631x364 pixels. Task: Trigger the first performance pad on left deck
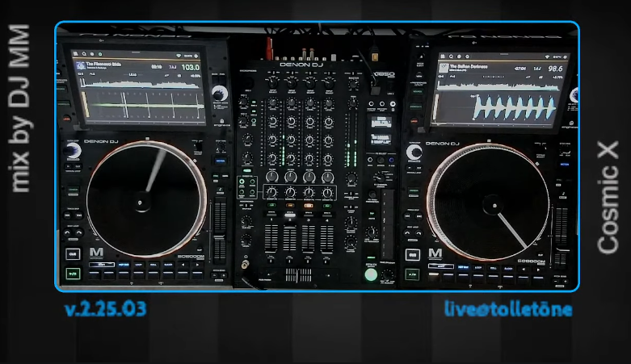coord(95,274)
